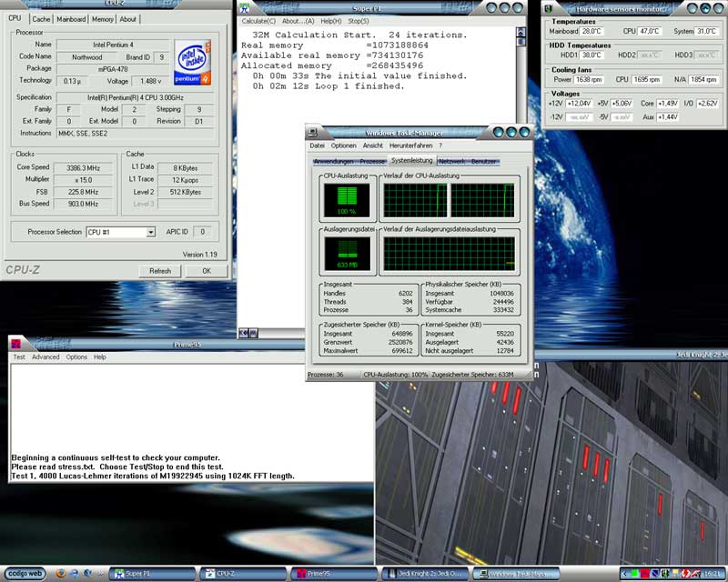Click the Super PI title bar icon
The height and width of the screenshot is (582, 728).
[x=245, y=8]
